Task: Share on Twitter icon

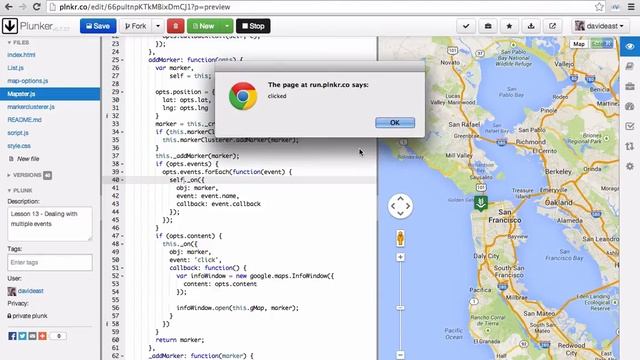Action: point(22,336)
